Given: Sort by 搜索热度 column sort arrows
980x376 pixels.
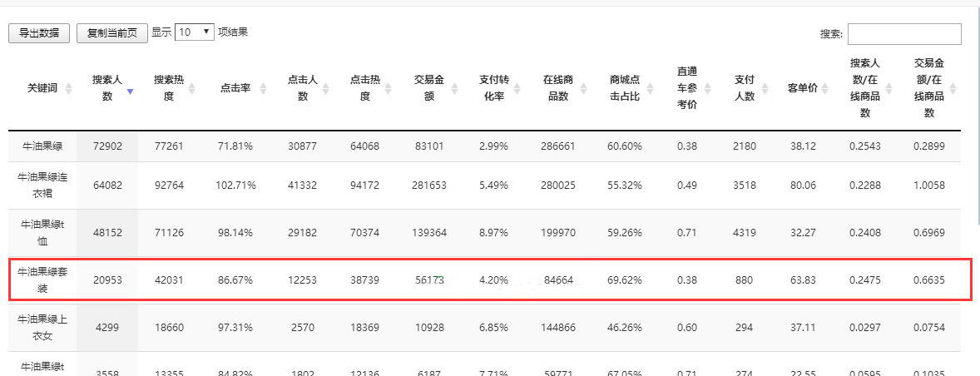Looking at the screenshot, I should [x=191, y=89].
